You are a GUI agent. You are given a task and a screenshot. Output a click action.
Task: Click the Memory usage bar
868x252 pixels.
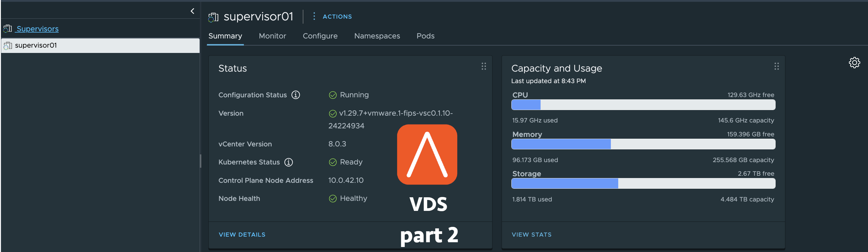643,144
